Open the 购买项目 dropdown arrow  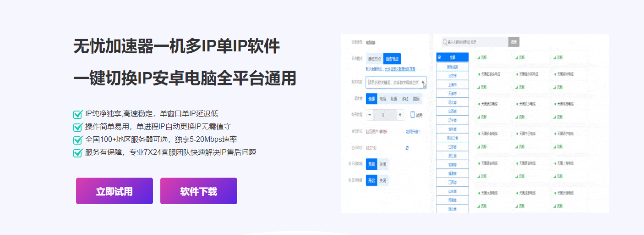(x=423, y=82)
